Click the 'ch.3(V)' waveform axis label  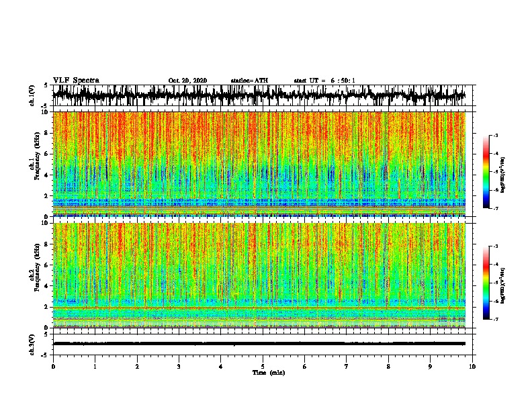(32, 345)
